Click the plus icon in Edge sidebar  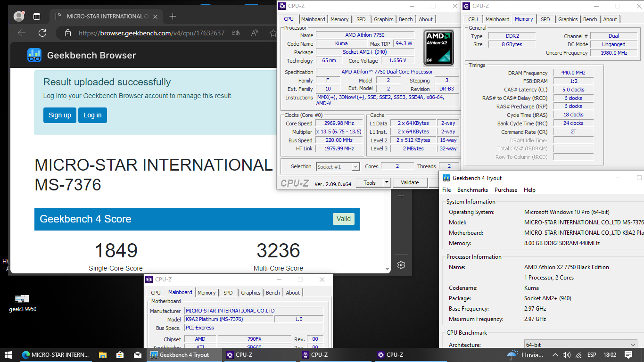click(x=401, y=196)
